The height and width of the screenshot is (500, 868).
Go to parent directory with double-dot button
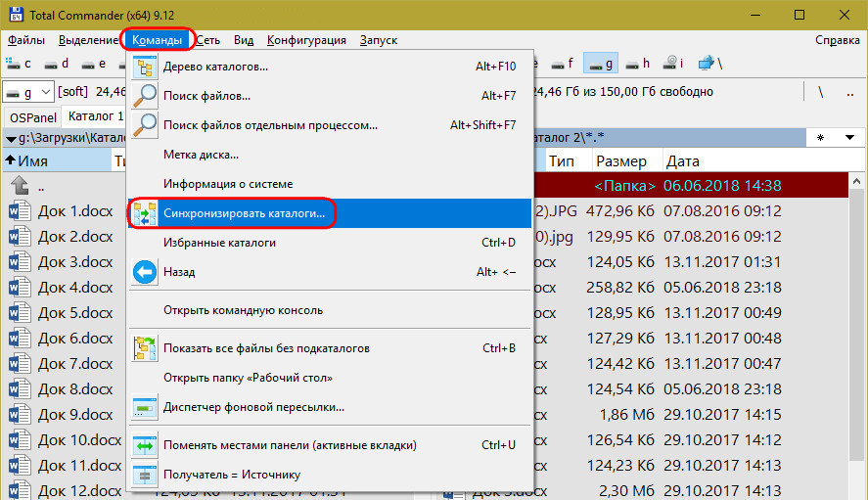850,93
